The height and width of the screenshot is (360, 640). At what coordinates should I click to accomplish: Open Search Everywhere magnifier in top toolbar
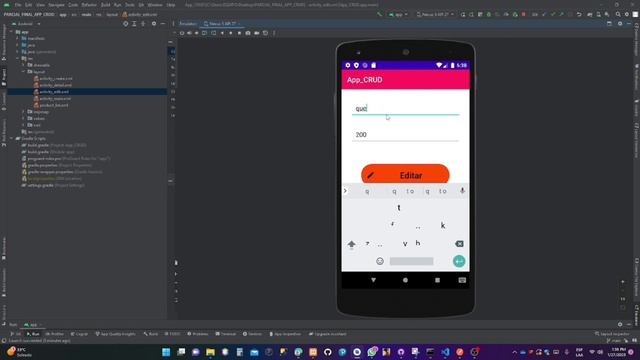coord(618,14)
